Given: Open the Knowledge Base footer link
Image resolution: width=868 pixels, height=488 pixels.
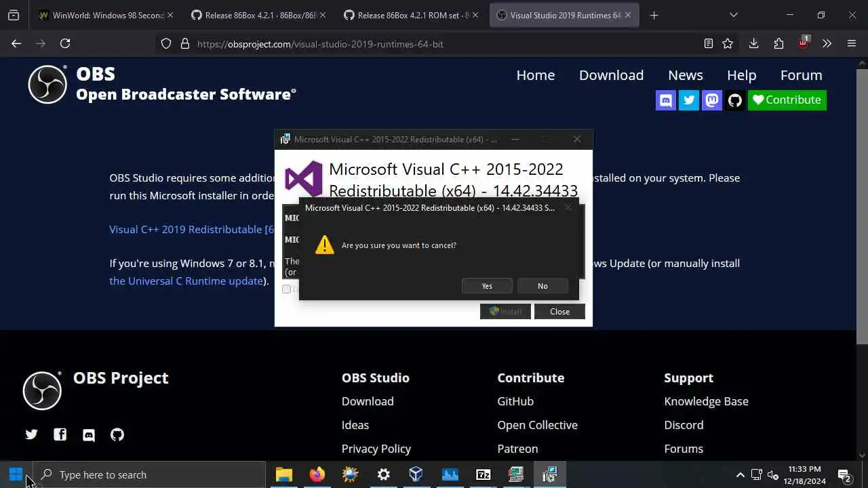Looking at the screenshot, I should [x=706, y=401].
